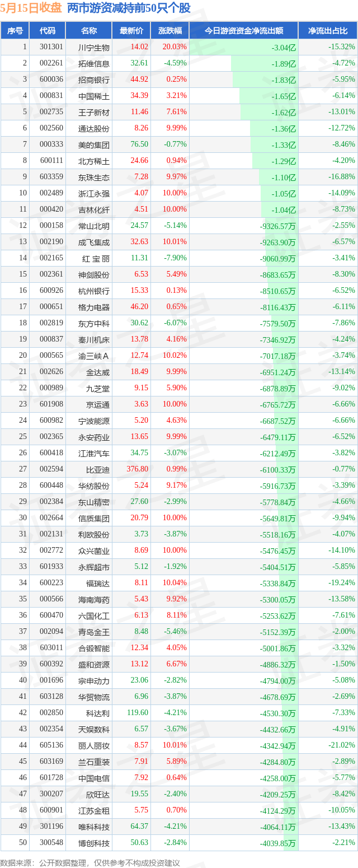Screen dimensions: 358x868
Task: Click stock name 利欧股份
Action: click(x=94, y=534)
